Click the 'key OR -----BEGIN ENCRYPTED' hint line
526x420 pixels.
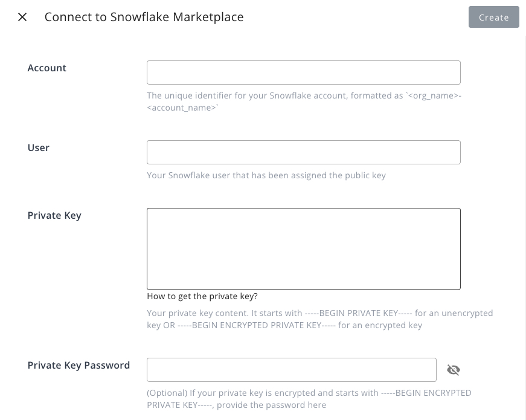click(284, 325)
